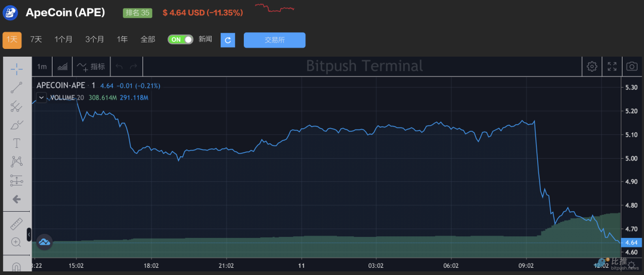Select the pitchfork drawing tool

(17, 106)
